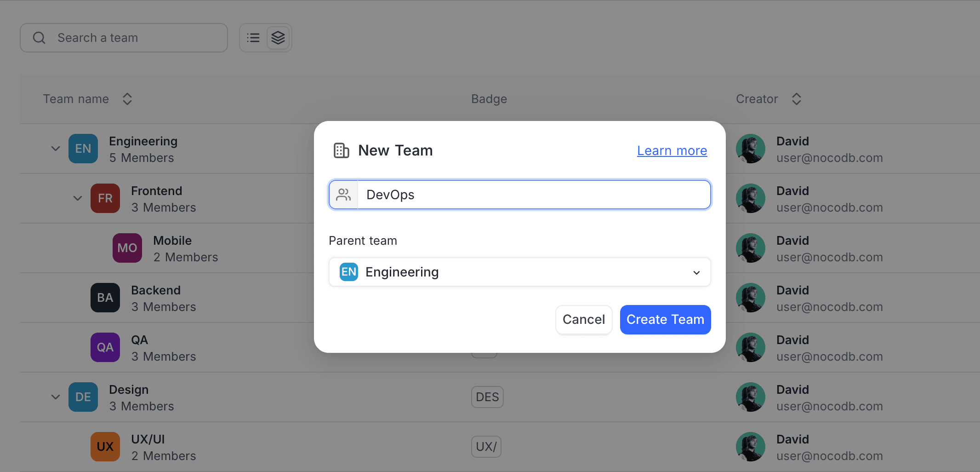The width and height of the screenshot is (980, 472).
Task: Click the QA team purple badge icon
Action: (x=105, y=347)
